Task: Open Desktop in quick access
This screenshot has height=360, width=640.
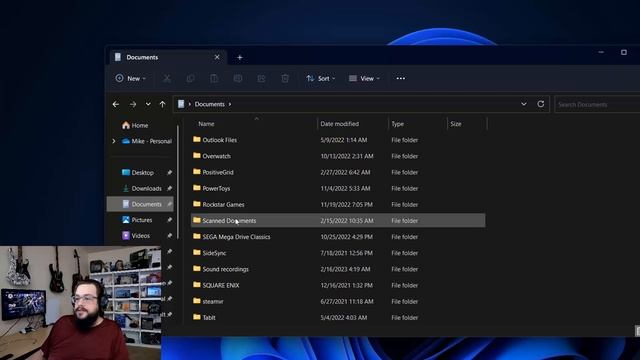Action: click(x=138, y=173)
